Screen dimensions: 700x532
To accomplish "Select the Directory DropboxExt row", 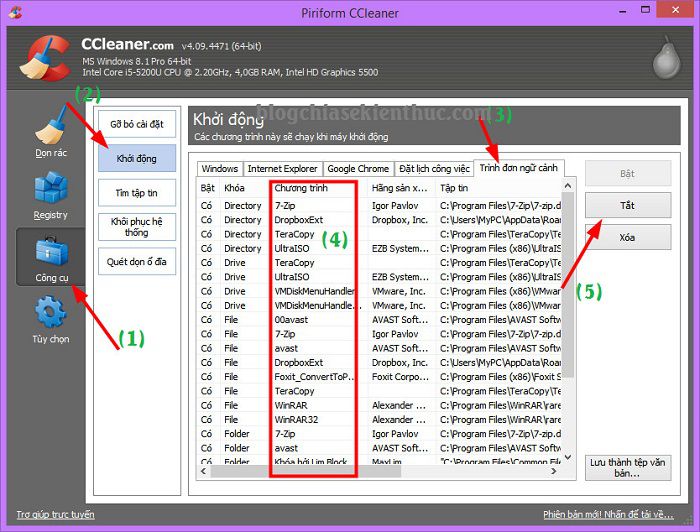I will 379,220.
